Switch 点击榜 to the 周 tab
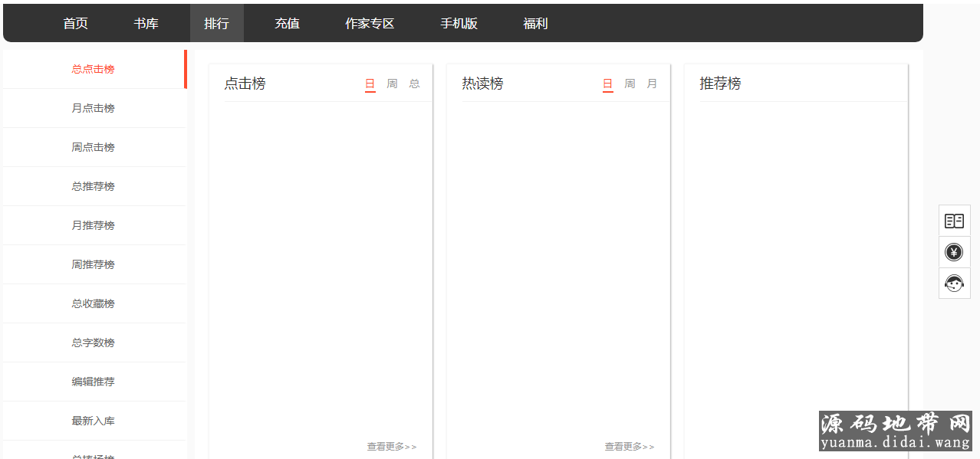The height and width of the screenshot is (459, 980). [x=393, y=84]
